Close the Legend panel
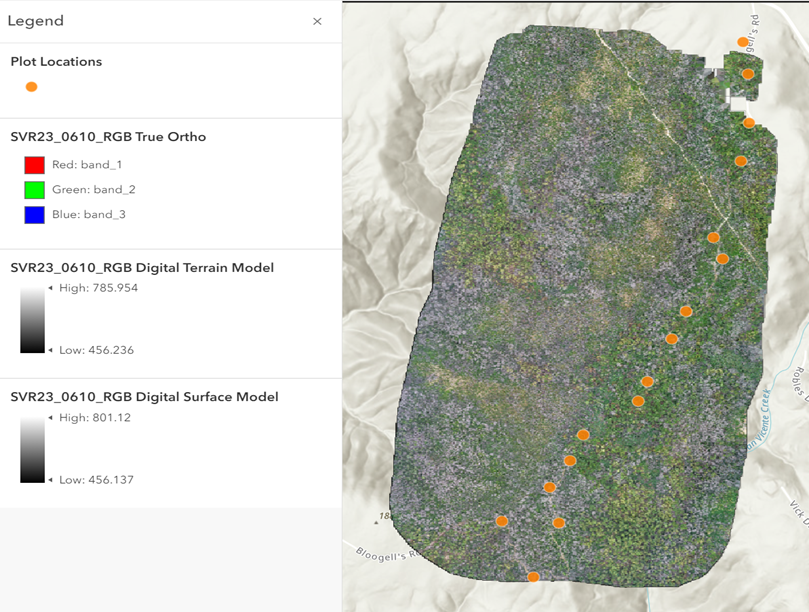Viewport: 809px width, 612px height. tap(317, 21)
